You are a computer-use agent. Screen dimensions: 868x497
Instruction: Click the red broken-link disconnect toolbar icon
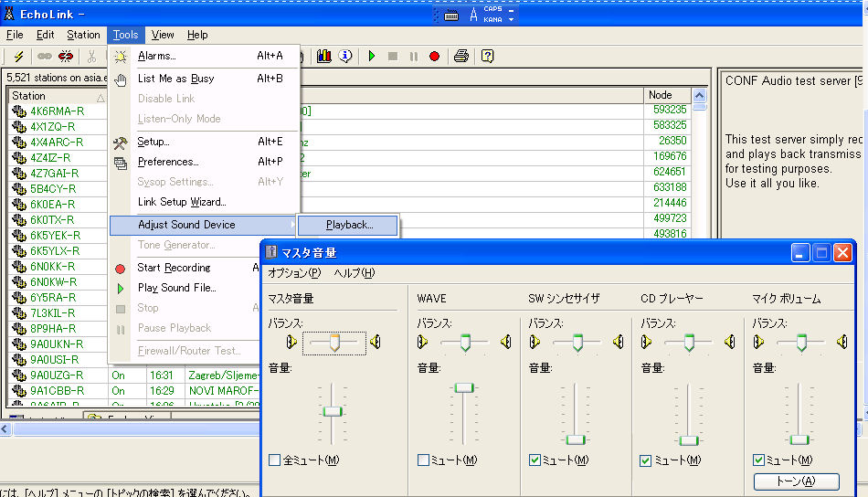66,56
